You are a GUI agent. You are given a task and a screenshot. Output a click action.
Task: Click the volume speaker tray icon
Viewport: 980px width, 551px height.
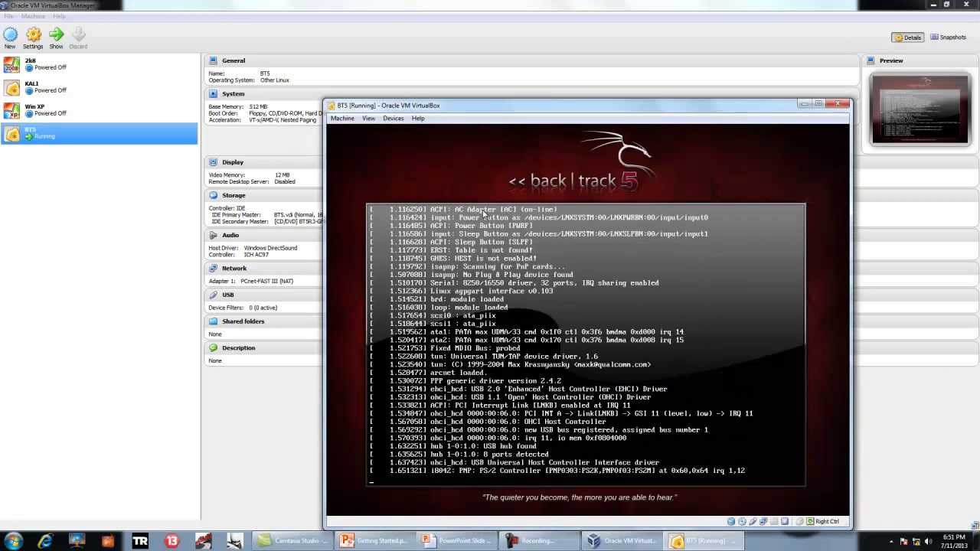coord(928,541)
